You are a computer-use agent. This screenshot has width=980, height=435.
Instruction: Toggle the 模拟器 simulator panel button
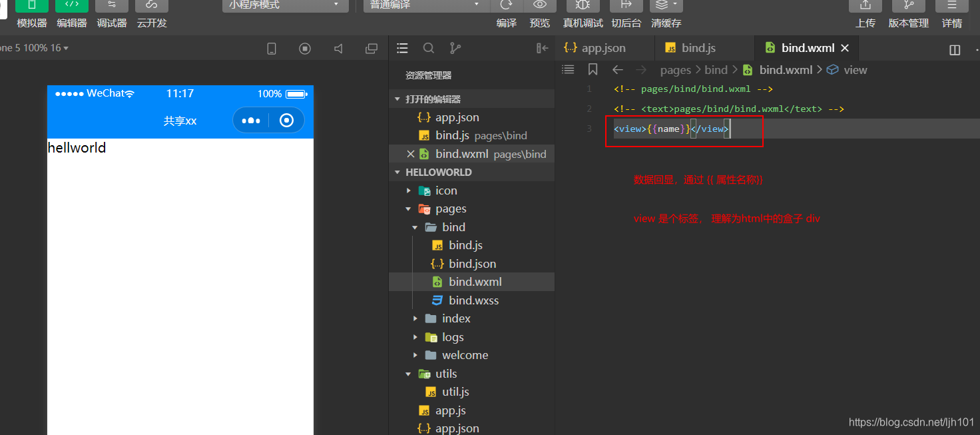point(31,5)
